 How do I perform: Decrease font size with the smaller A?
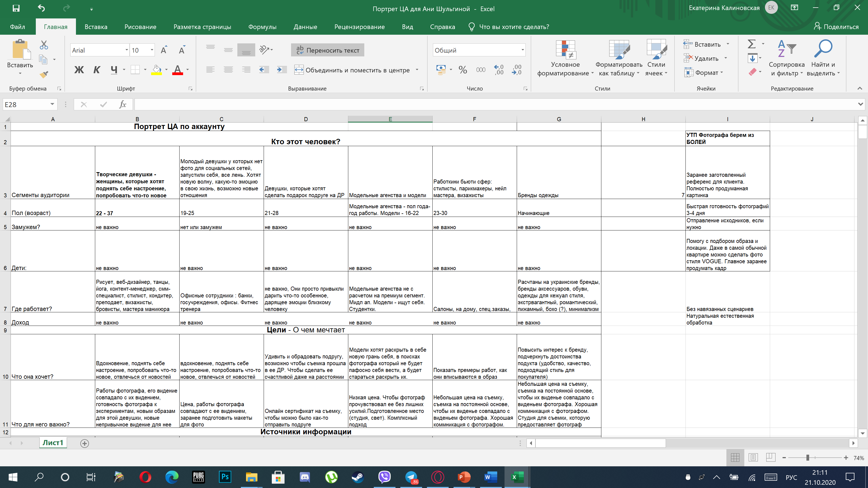(182, 50)
